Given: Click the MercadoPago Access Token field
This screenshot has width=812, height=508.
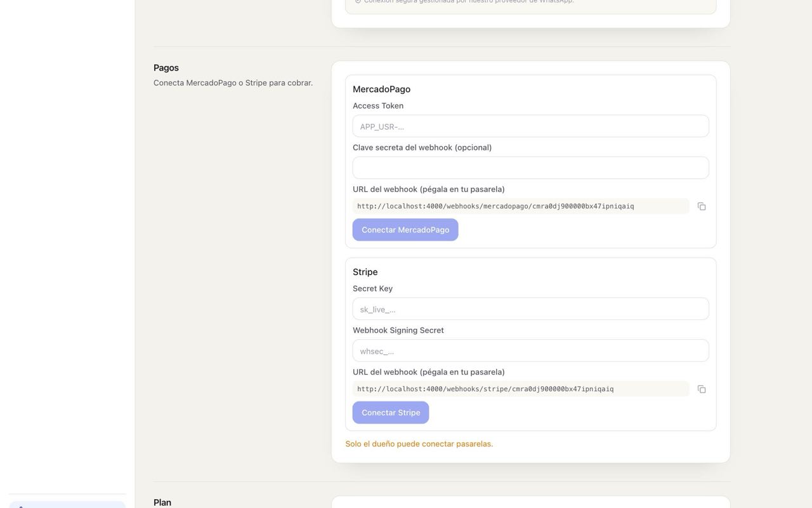Looking at the screenshot, I should click(530, 126).
